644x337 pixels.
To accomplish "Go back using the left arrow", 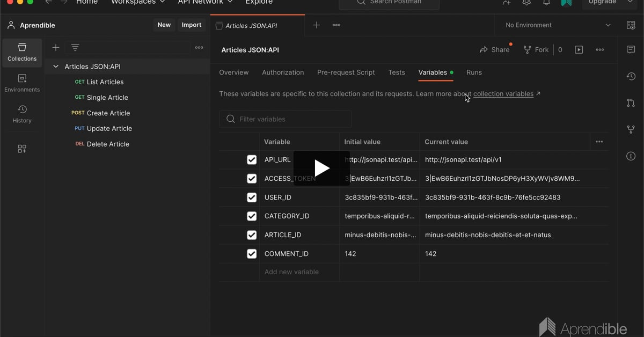I will [49, 2].
